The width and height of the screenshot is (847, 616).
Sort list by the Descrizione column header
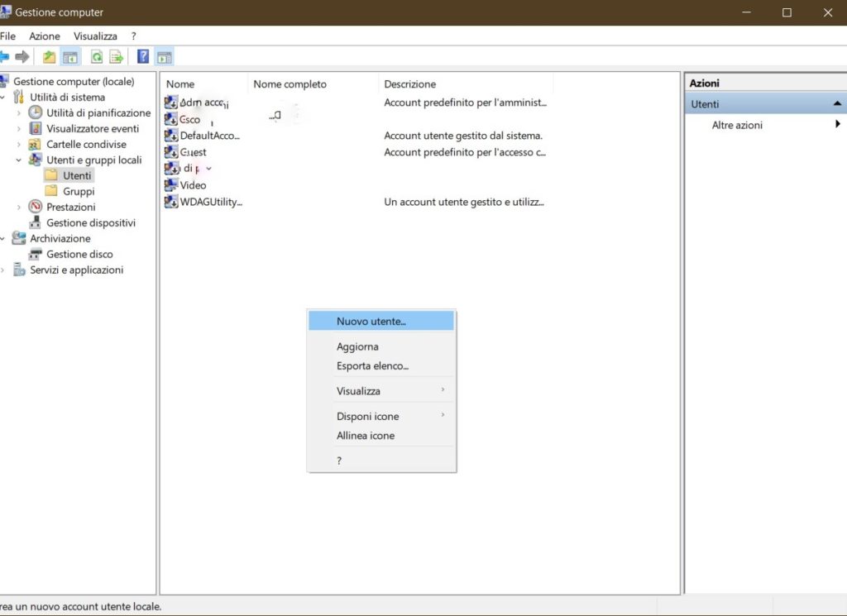(x=409, y=84)
